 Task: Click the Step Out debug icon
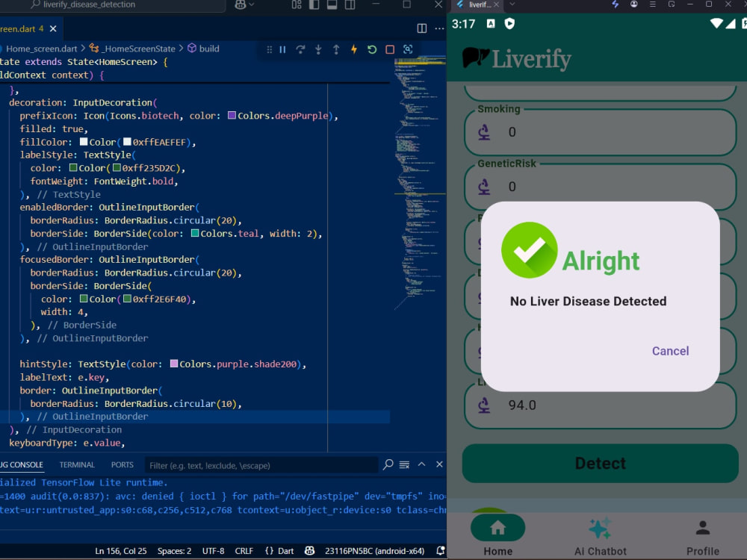click(x=336, y=49)
